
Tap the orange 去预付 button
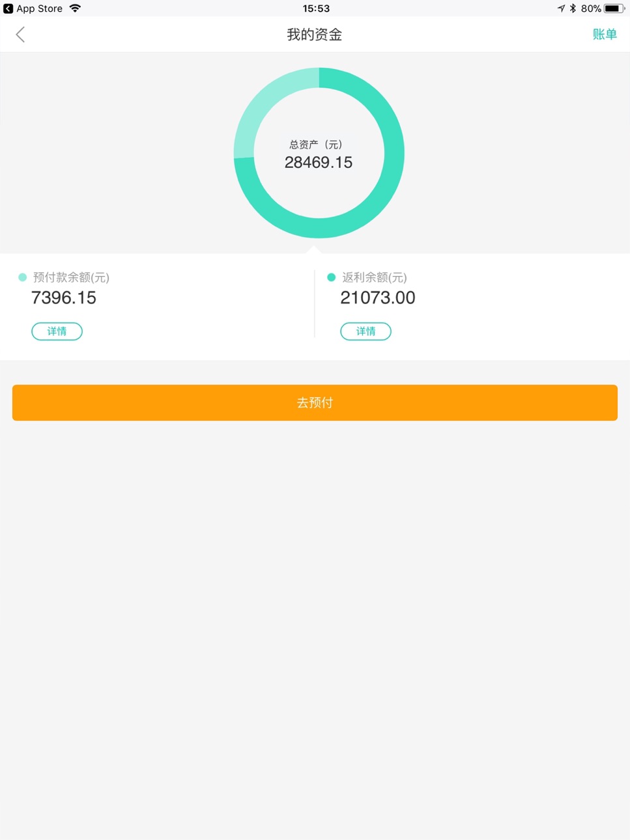pyautogui.click(x=315, y=402)
